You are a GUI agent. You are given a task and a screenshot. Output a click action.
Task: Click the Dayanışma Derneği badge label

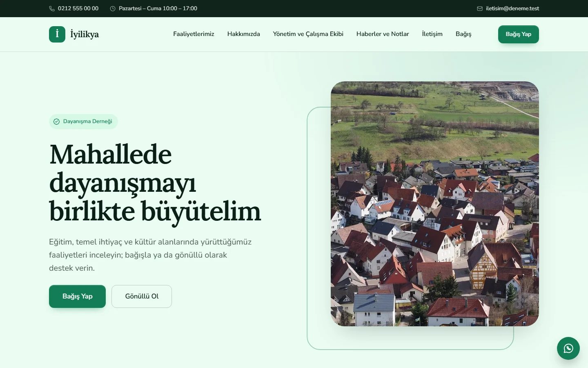(x=87, y=121)
